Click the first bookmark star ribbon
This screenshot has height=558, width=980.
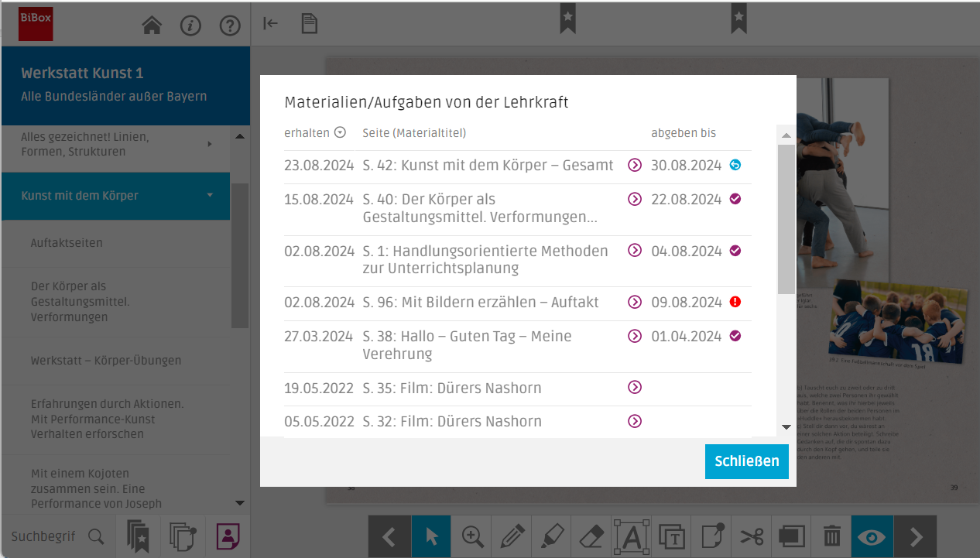568,18
